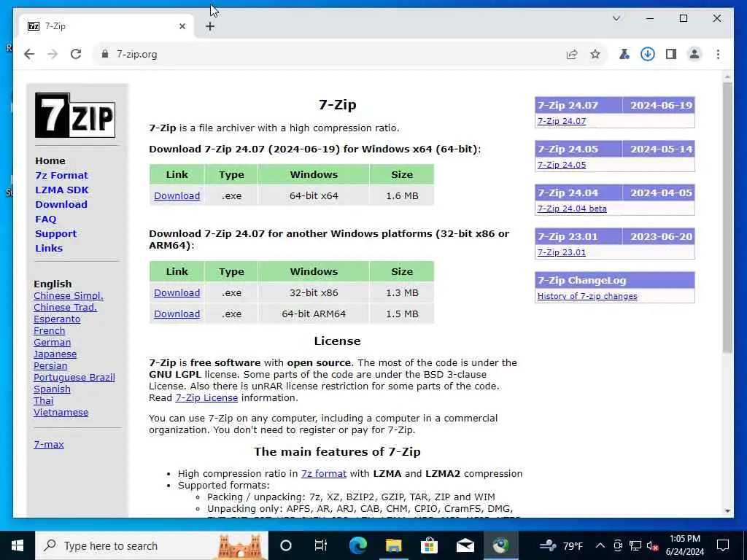This screenshot has height=560, width=747.
Task: Show hidden system tray icons
Action: 600,545
